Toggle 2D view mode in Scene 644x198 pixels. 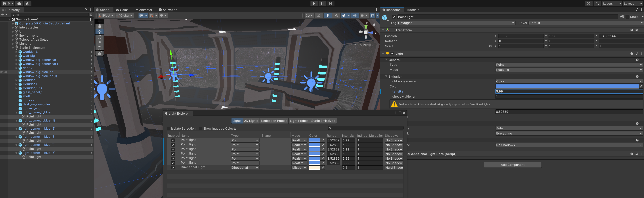(319, 16)
